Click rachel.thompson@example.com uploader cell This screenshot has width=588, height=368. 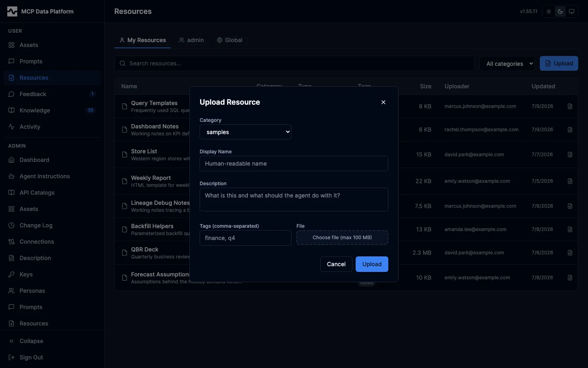click(x=481, y=130)
